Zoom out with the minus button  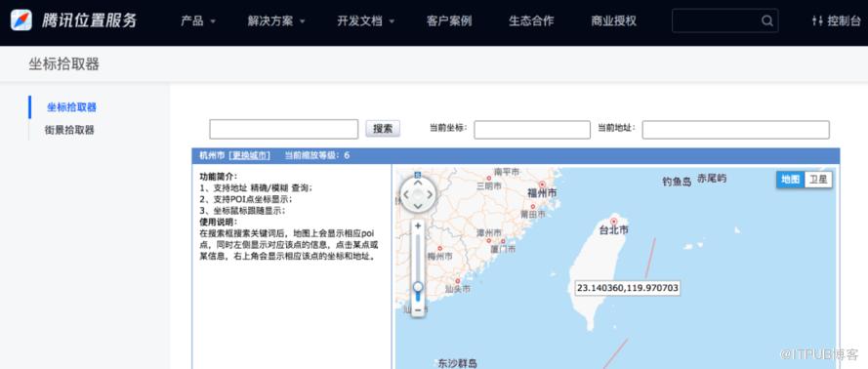[418, 309]
